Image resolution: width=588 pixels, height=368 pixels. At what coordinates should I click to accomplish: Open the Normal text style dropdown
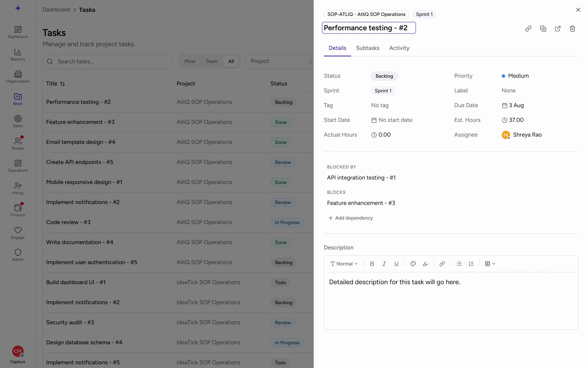coord(344,264)
